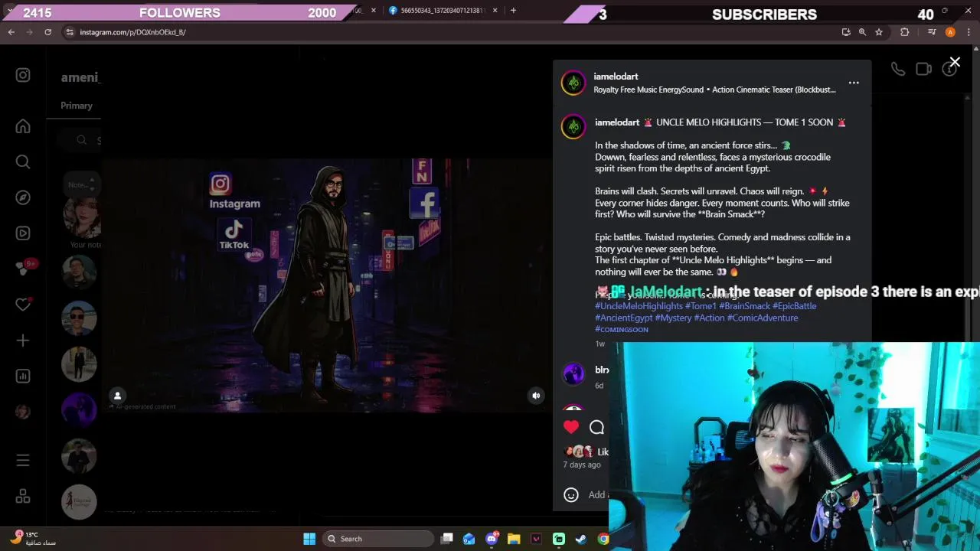
Task: Show tagged people icon on video
Action: click(117, 396)
